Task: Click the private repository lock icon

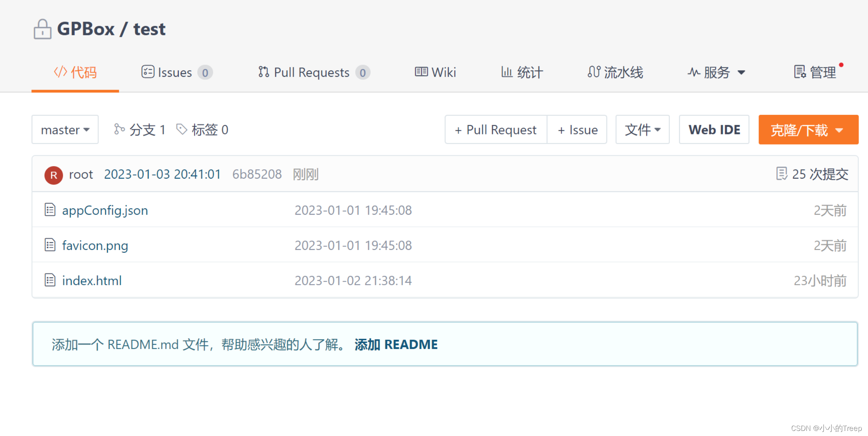Action: click(42, 29)
